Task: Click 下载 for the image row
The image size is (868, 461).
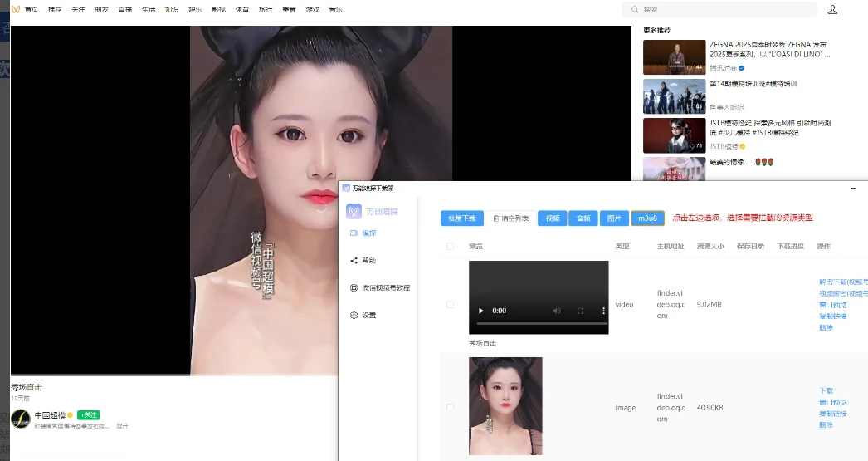Action: tap(826, 390)
